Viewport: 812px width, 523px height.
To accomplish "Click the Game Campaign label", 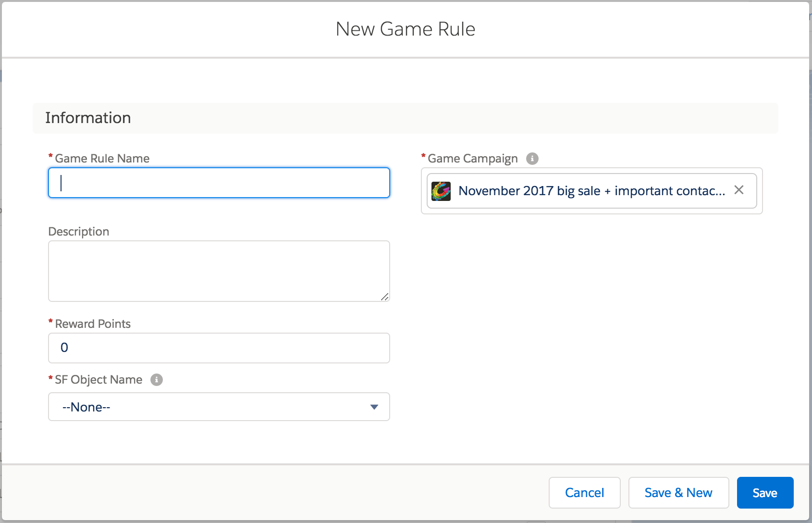I will point(473,159).
